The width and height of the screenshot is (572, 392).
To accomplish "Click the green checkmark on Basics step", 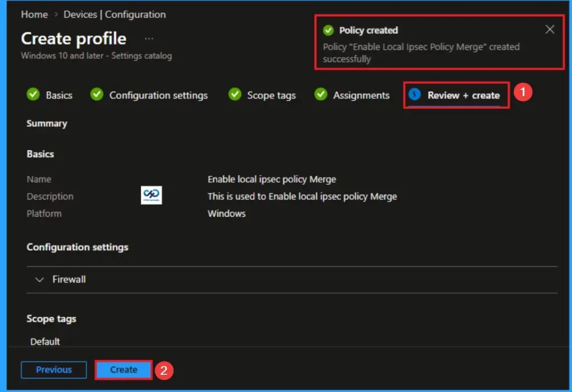I will pos(33,95).
